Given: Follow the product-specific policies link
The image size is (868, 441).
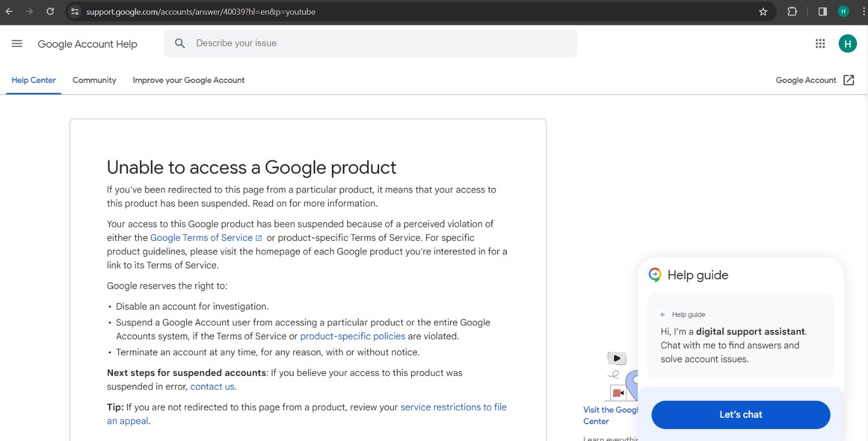Looking at the screenshot, I should (353, 336).
